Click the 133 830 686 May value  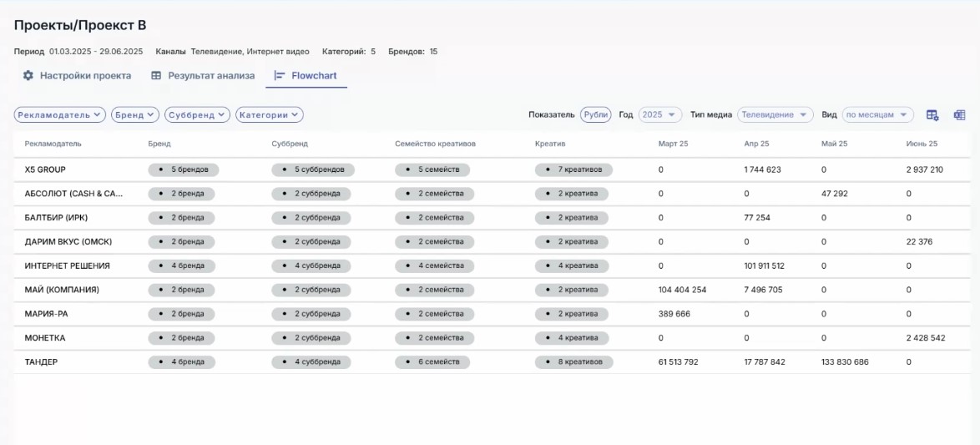845,362
